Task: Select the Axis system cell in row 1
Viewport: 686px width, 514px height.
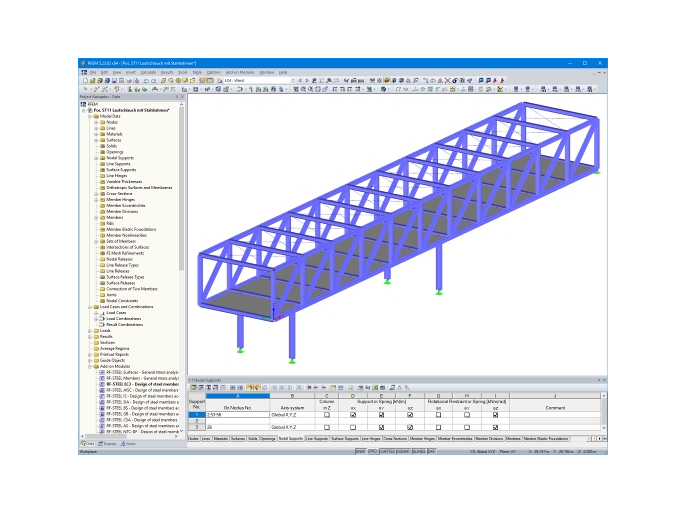Action: (x=292, y=415)
